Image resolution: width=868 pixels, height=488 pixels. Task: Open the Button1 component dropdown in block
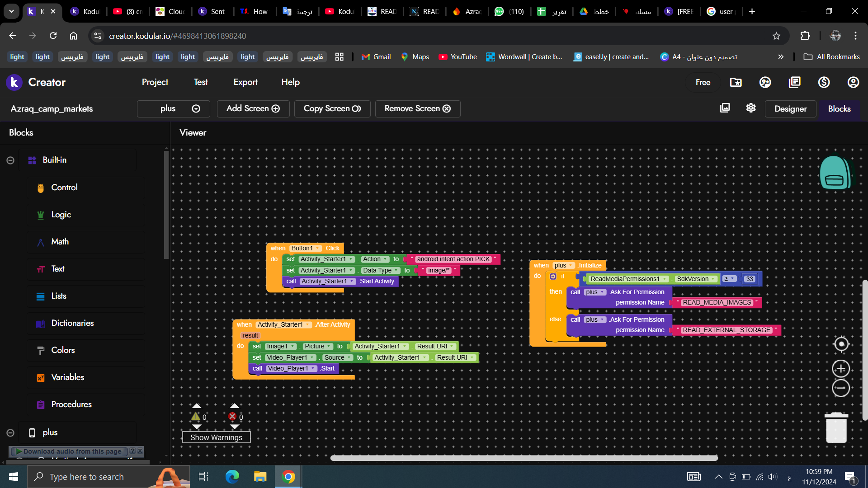click(x=318, y=248)
